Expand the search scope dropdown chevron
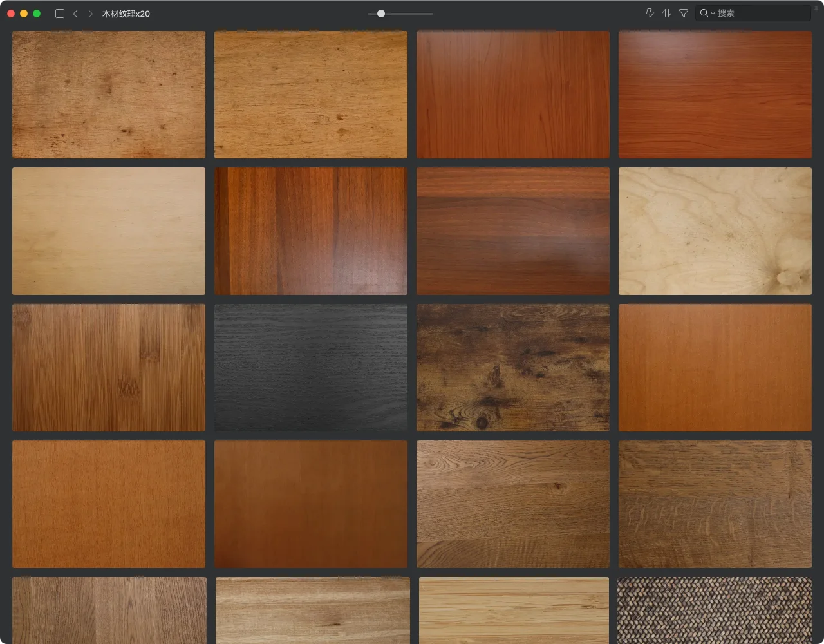824x644 pixels. [713, 14]
